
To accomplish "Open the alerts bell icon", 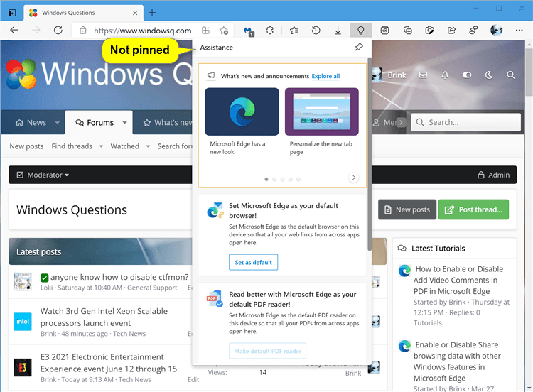I will pyautogui.click(x=445, y=75).
